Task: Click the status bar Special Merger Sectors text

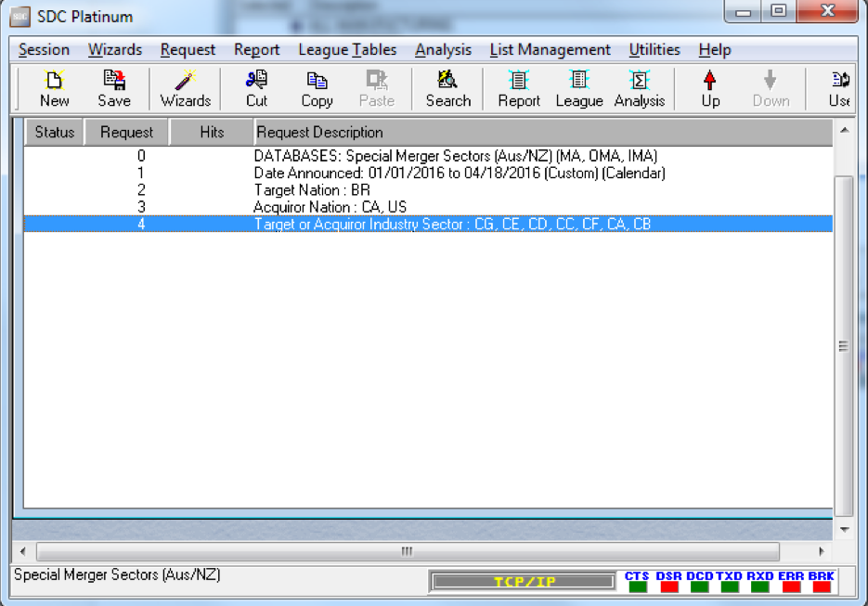Action: coord(117,575)
